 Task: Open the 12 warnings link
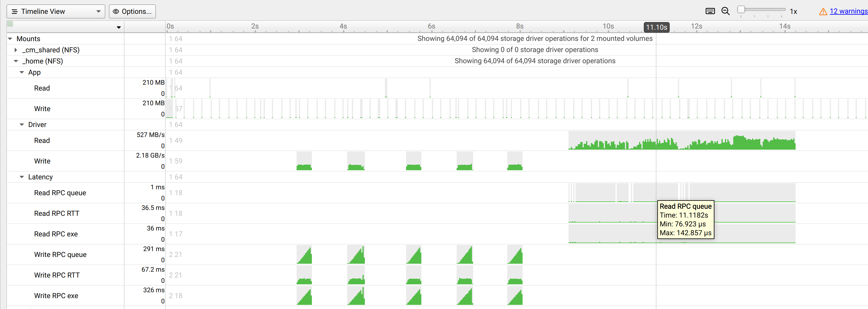click(848, 11)
